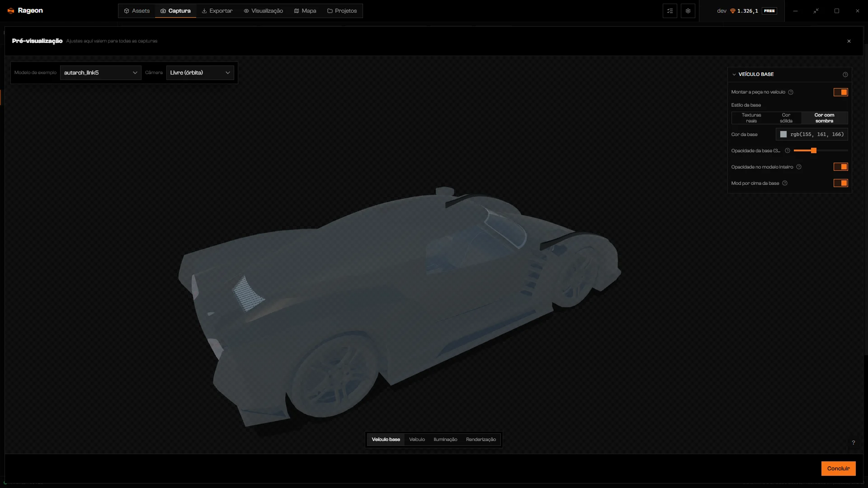
Task: Collapse the Veículo Base section
Action: (x=734, y=75)
